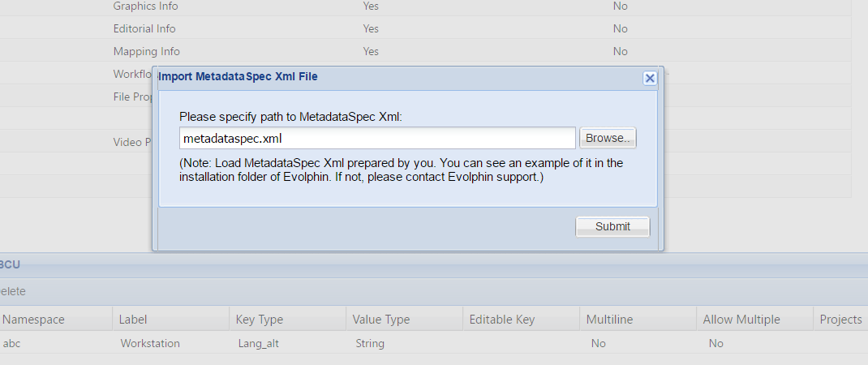Select the Mapping Info row

pos(425,51)
